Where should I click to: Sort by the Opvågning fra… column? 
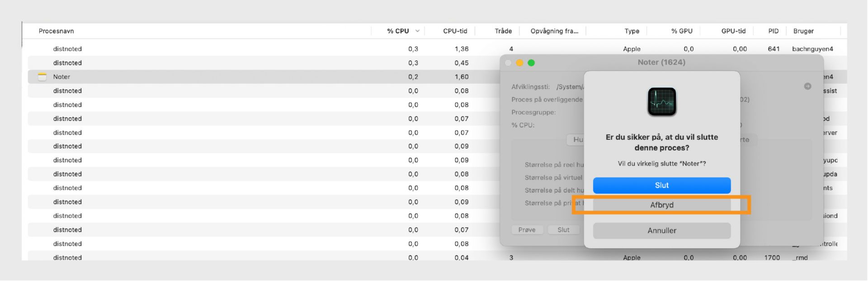554,31
